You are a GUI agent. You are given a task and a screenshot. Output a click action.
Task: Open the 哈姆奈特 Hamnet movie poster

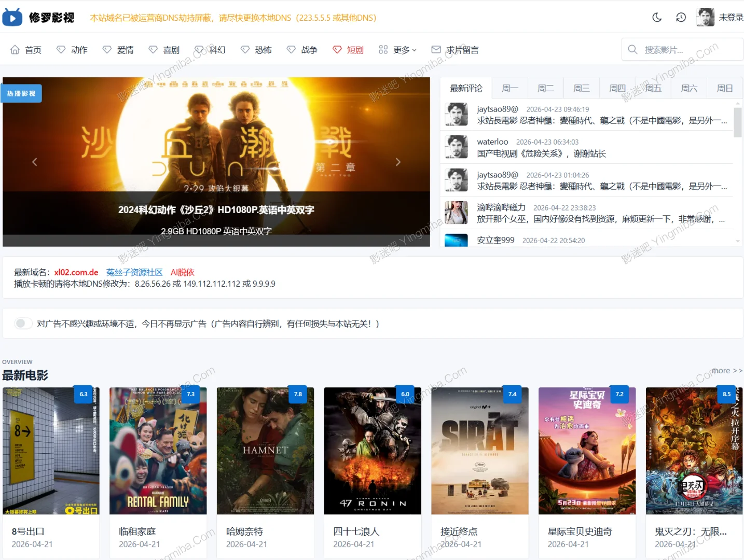(265, 451)
